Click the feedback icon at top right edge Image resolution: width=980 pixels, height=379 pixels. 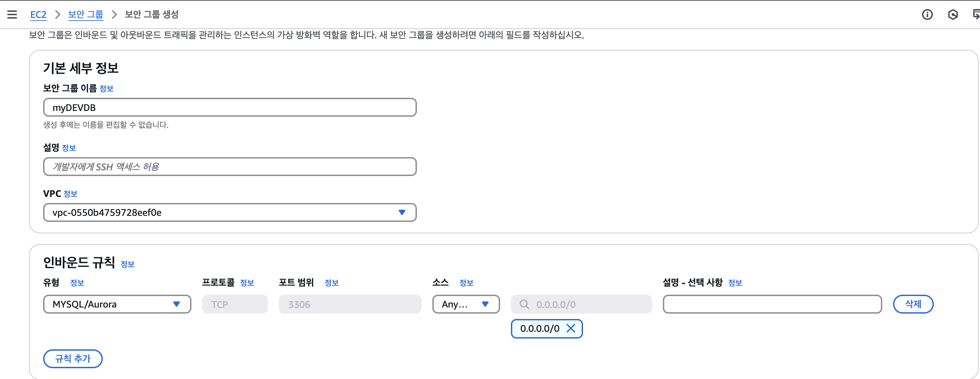(x=976, y=14)
